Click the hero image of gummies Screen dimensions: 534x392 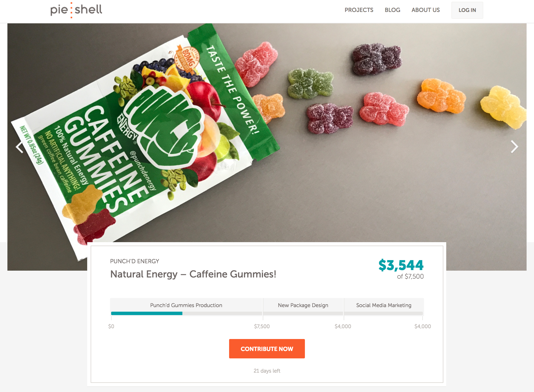pyautogui.click(x=342, y=114)
